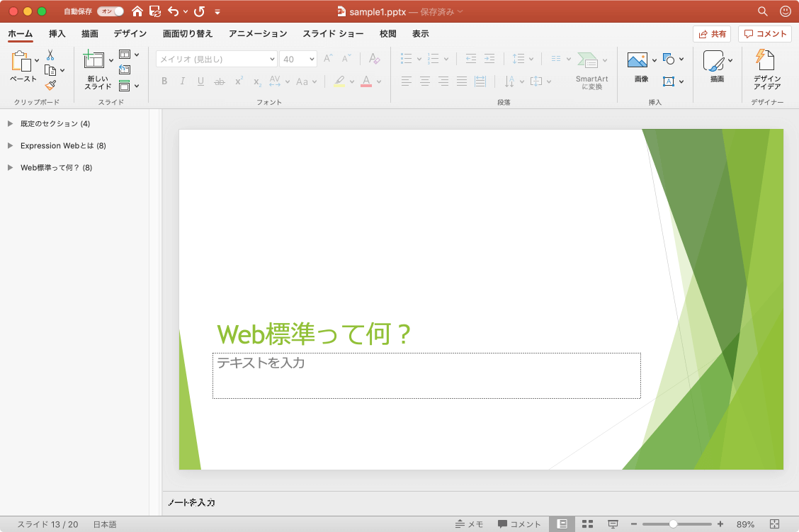
Task: Expand the Web標準って何？ section
Action: tap(10, 167)
